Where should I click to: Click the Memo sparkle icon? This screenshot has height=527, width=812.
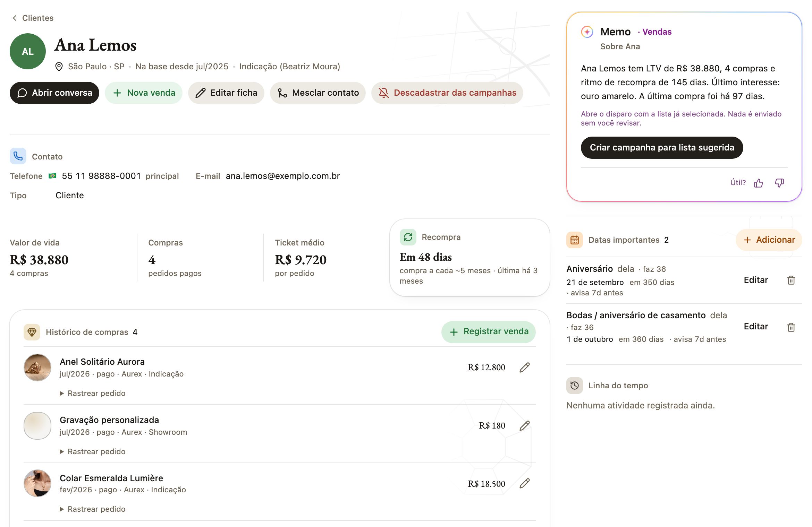click(587, 32)
